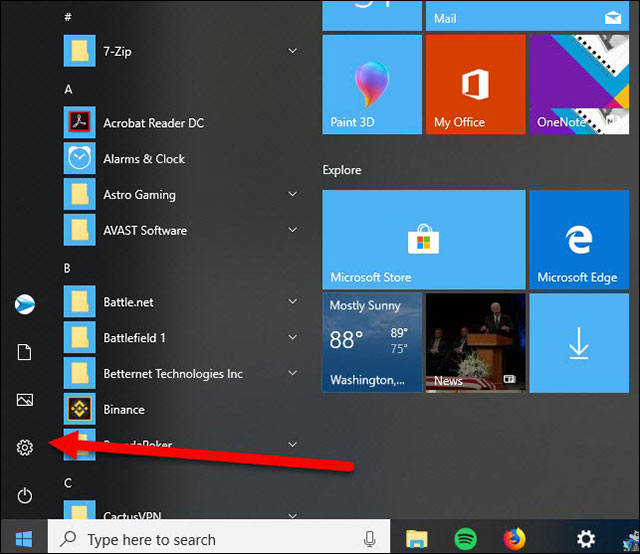Expand the Battlefield 1 chevron
Screen dimensions: 640x554
point(293,337)
